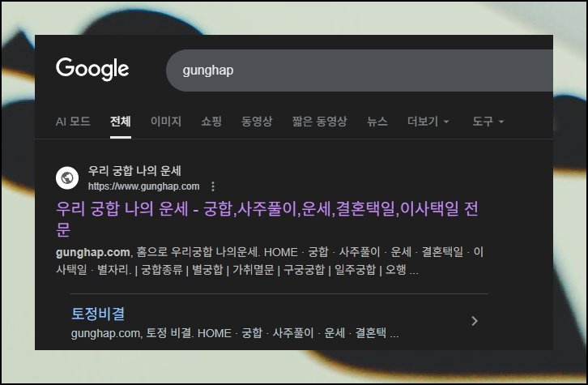588x385 pixels.
Task: Click snippet text starting gunghap.com, 홈으로
Action: 270,261
